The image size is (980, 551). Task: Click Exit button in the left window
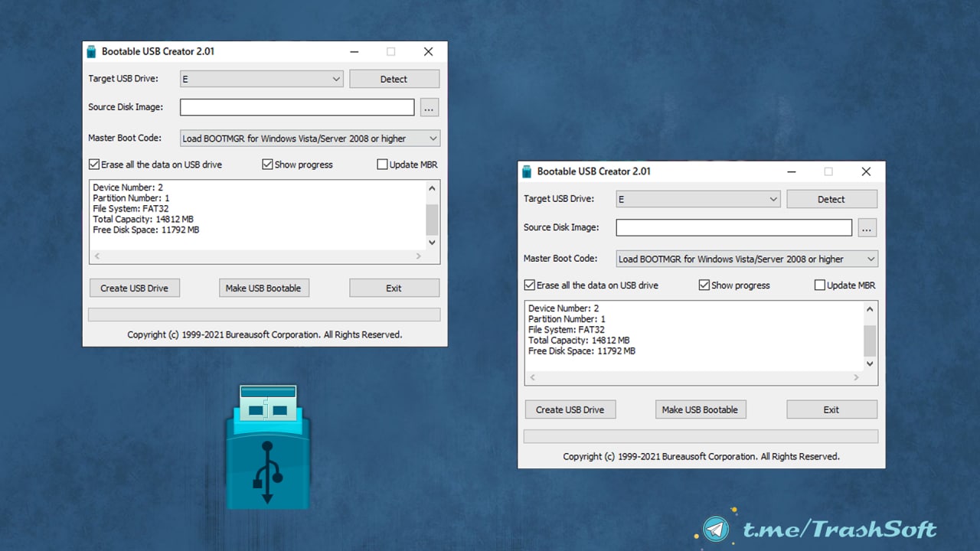[394, 288]
